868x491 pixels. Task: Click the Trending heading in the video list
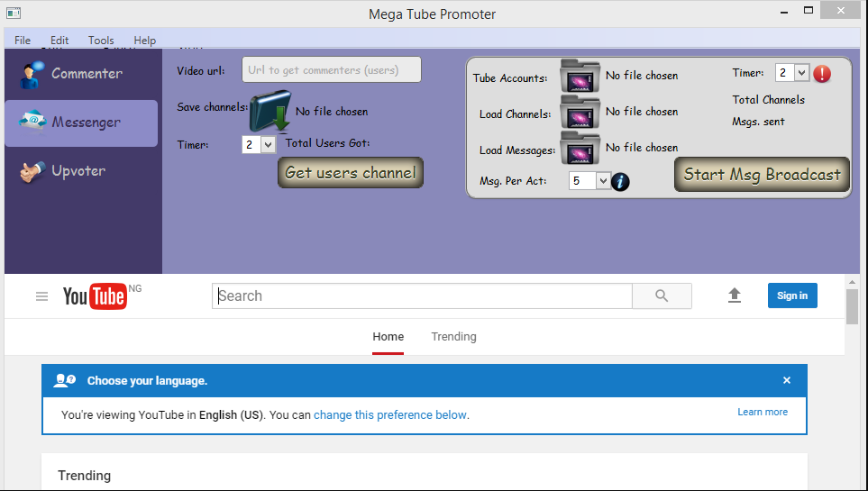pos(84,476)
